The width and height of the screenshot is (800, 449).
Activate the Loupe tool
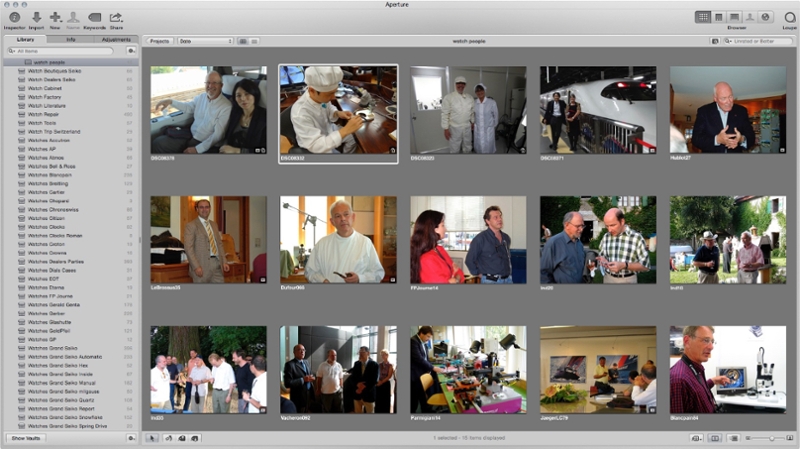[x=789, y=17]
